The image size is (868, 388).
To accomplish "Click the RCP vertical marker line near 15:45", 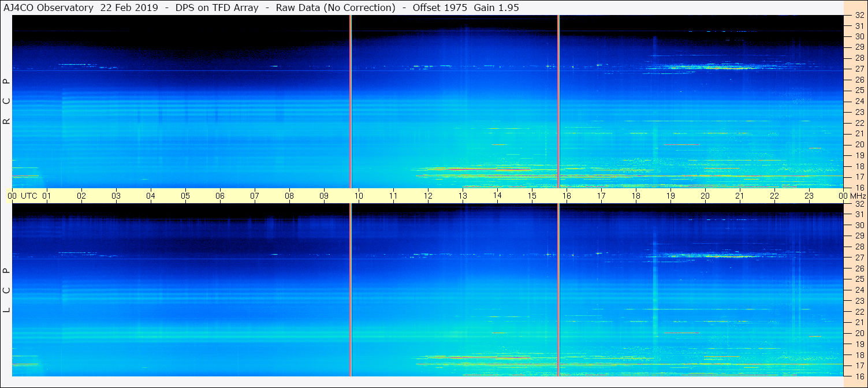I will click(x=558, y=102).
